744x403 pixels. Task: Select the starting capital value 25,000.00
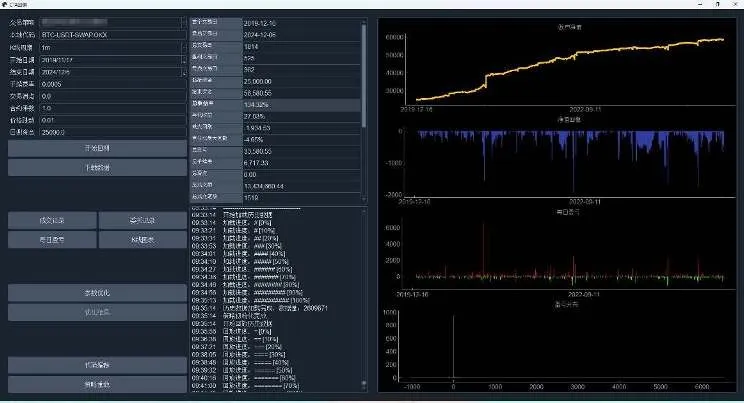(x=302, y=82)
